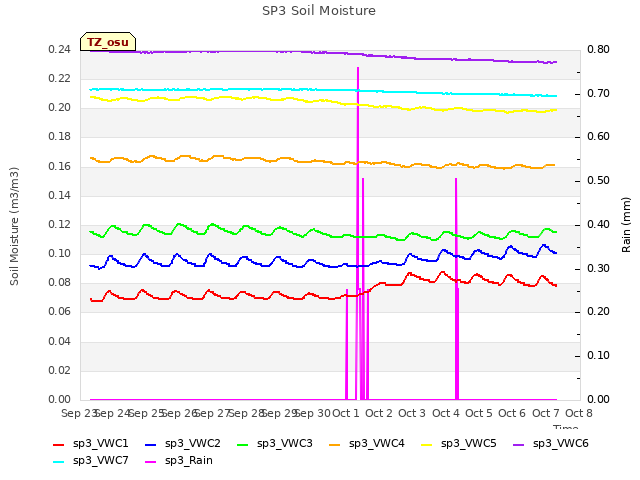
Task: Select the sp3_VWC6 legend label
Action: pos(560,444)
